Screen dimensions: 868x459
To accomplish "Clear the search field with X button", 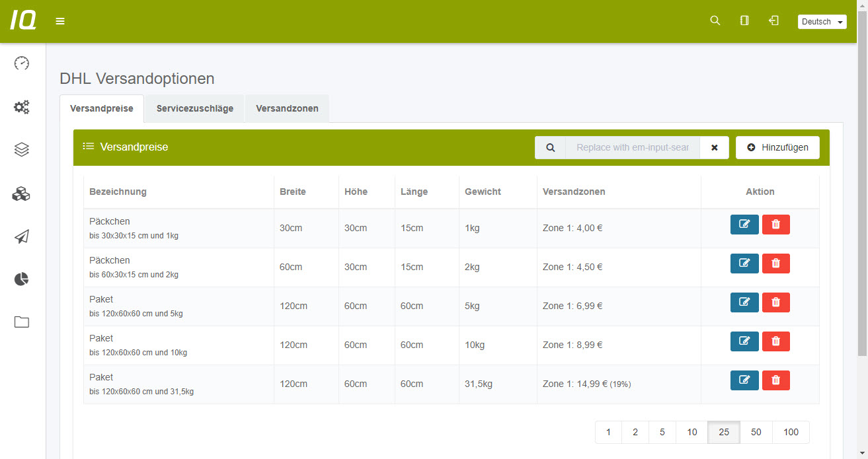I will (x=714, y=148).
